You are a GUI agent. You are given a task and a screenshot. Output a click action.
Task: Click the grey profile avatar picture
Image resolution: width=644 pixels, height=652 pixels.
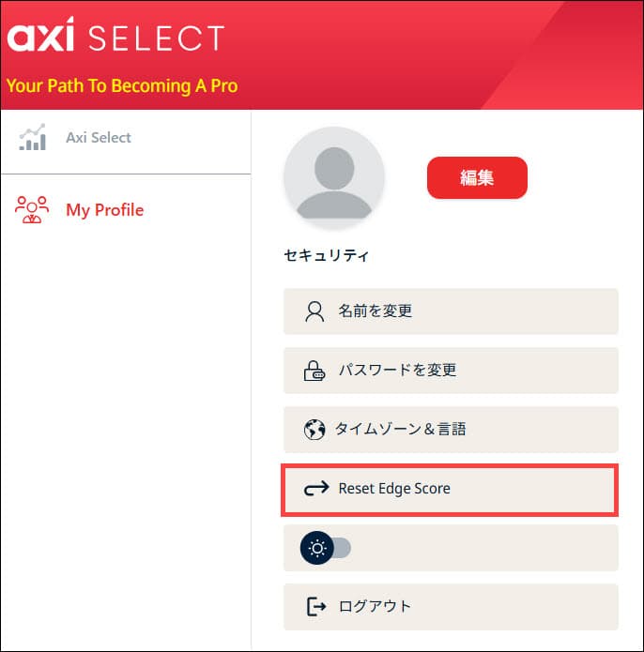click(x=334, y=177)
